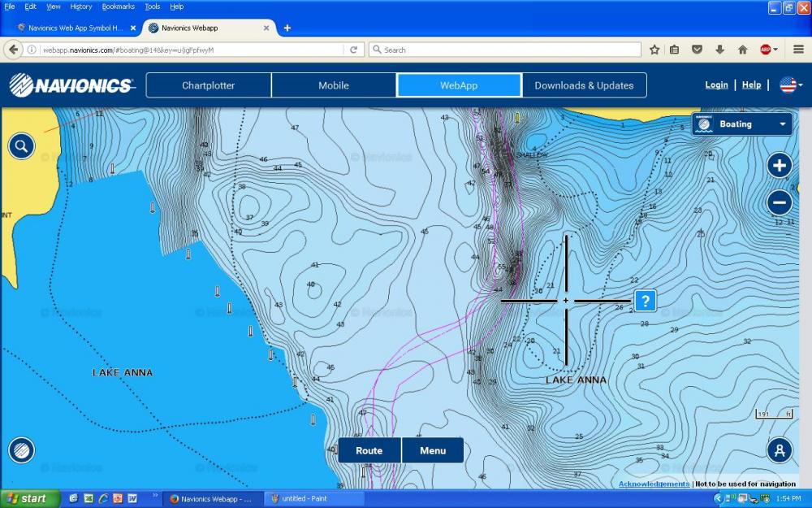Switch to Navionics Web App Symbol tab

[76, 28]
